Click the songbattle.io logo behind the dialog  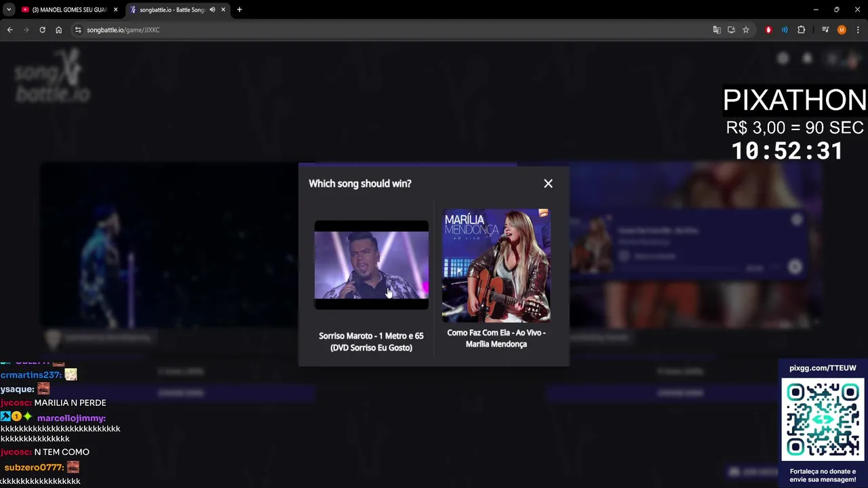coord(52,75)
